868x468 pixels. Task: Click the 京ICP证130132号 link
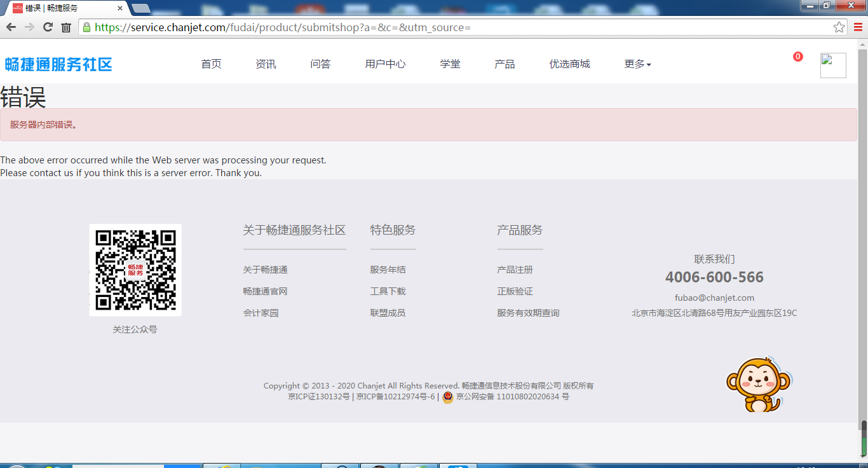coord(319,397)
